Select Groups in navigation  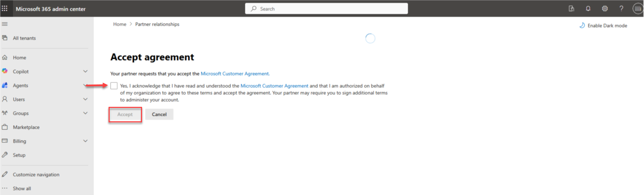point(21,113)
